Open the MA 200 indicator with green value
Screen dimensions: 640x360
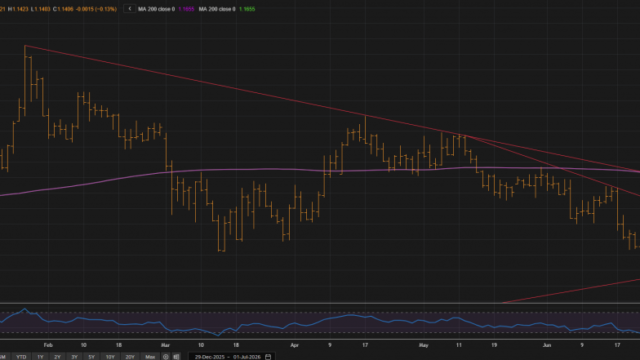click(217, 9)
